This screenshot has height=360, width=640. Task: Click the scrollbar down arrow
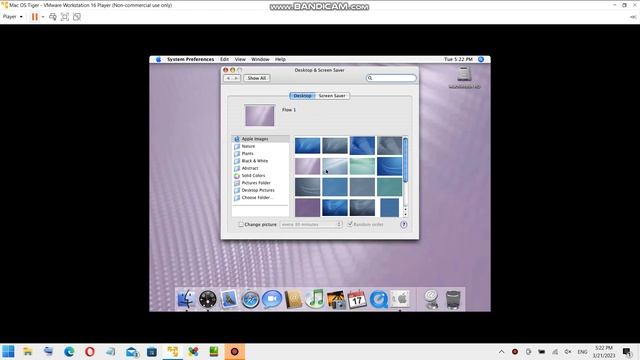(x=405, y=215)
